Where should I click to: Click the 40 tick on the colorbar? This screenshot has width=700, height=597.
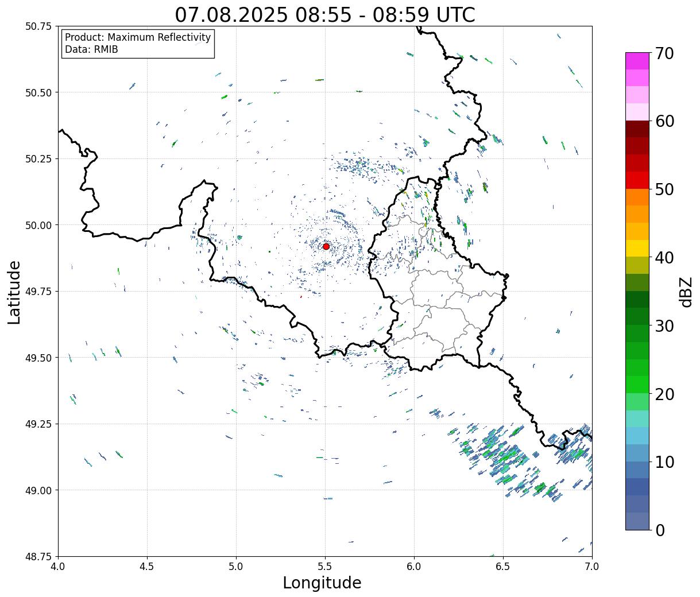pyautogui.click(x=664, y=257)
